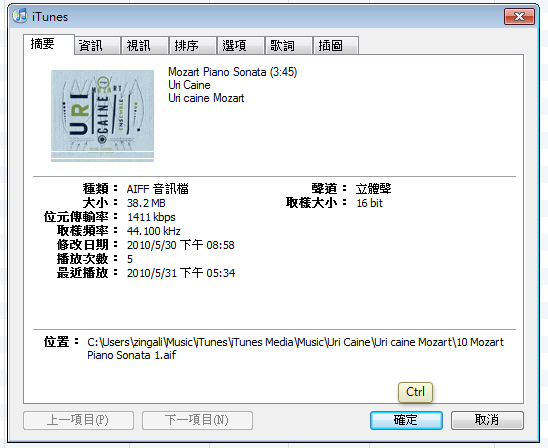
Task: Switch to the 插圖 artwork tab
Action: [336, 45]
